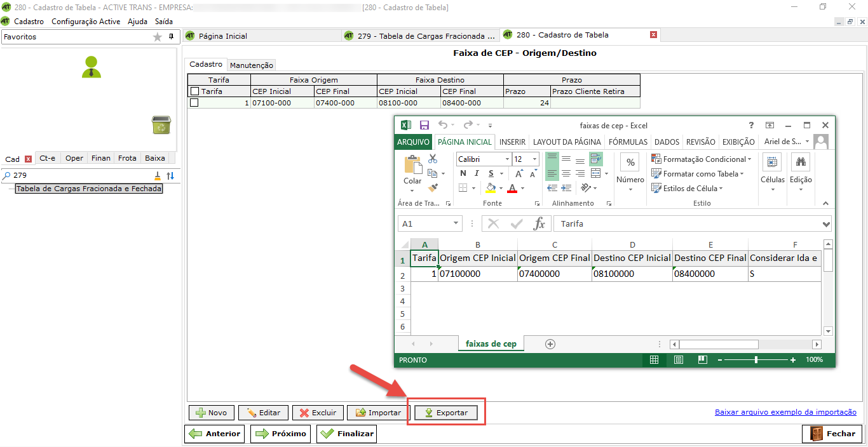868x447 pixels.
Task: Check the row 1 tarifa checkbox
Action: click(194, 102)
